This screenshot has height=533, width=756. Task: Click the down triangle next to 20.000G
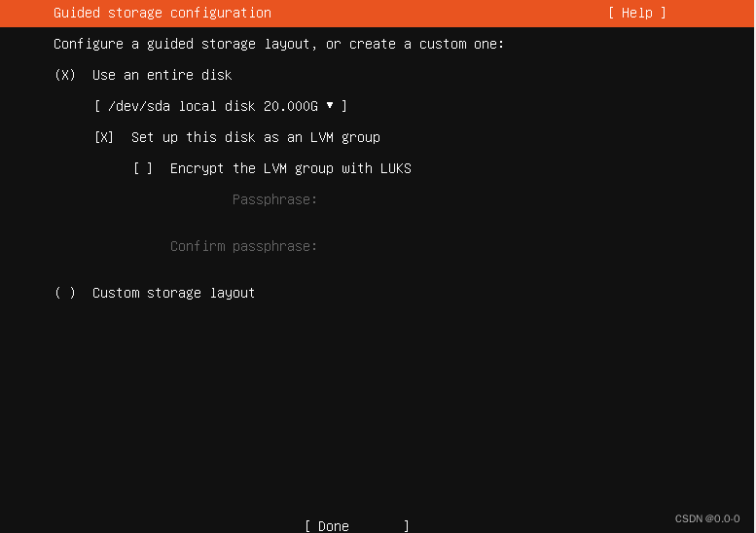[x=330, y=105]
